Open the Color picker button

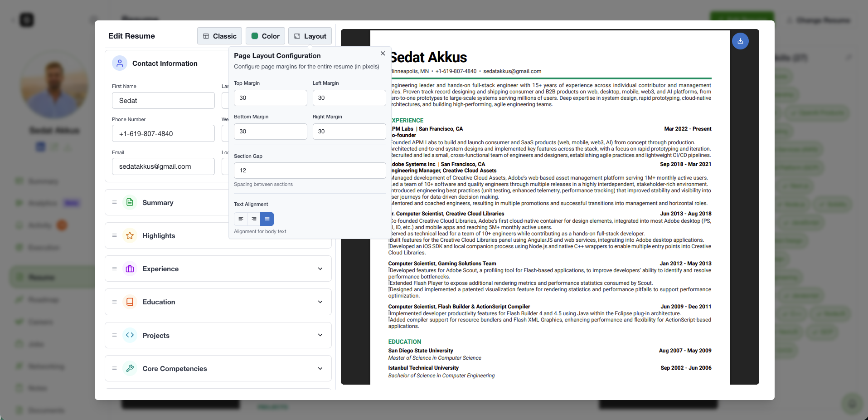pos(265,36)
